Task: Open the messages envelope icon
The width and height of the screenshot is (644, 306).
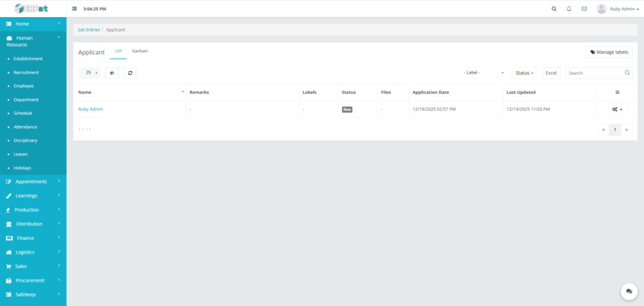Action: point(584,9)
